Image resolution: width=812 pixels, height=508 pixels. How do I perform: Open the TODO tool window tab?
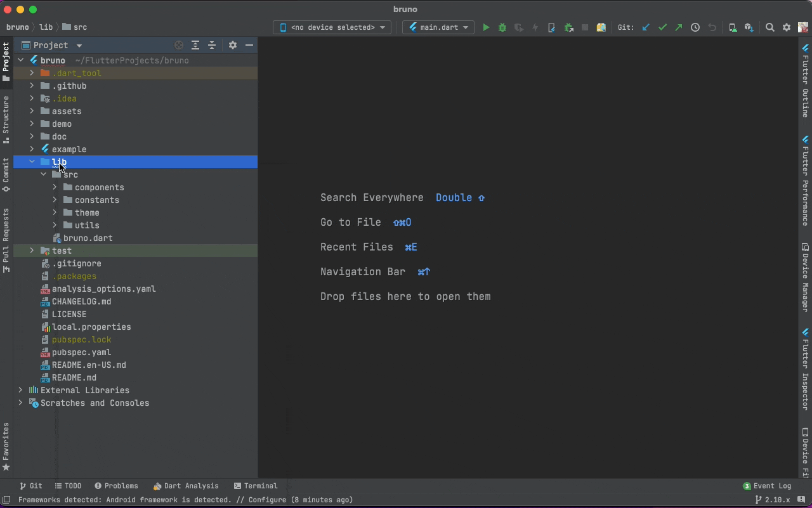click(x=68, y=486)
